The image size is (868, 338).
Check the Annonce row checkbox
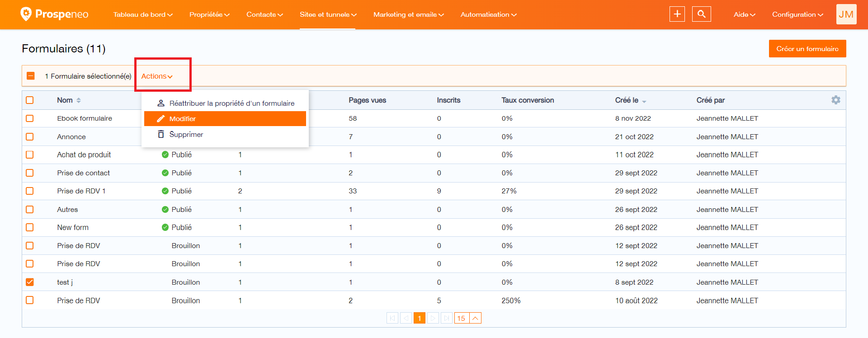pos(30,136)
